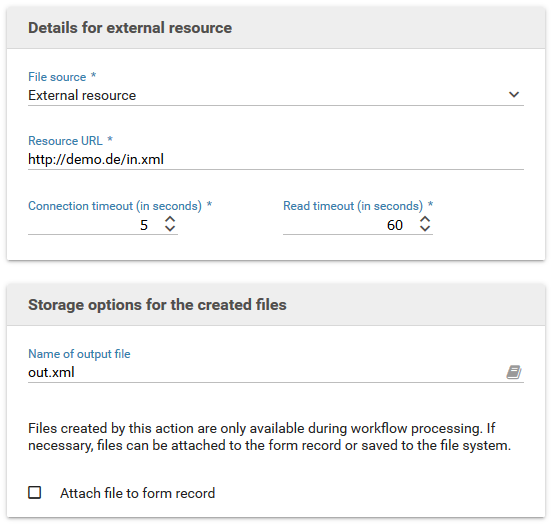Viewport: 552px width, 524px height.
Task: Click the File source label
Action: (57, 77)
